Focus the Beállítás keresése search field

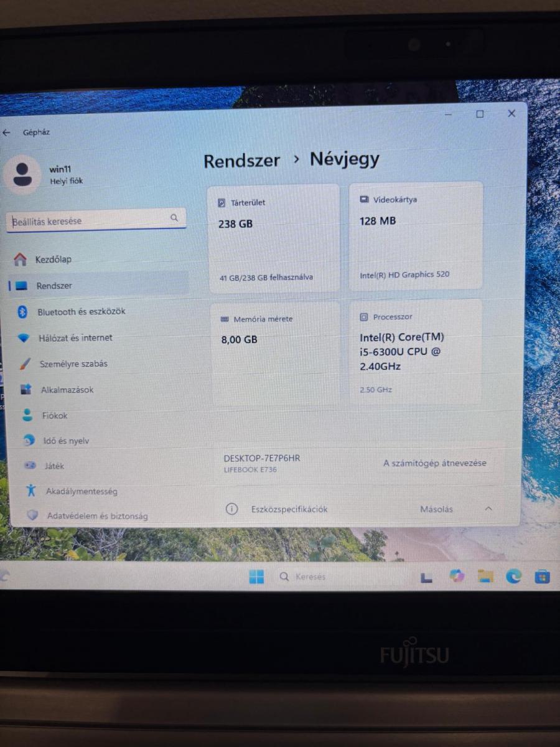96,219
